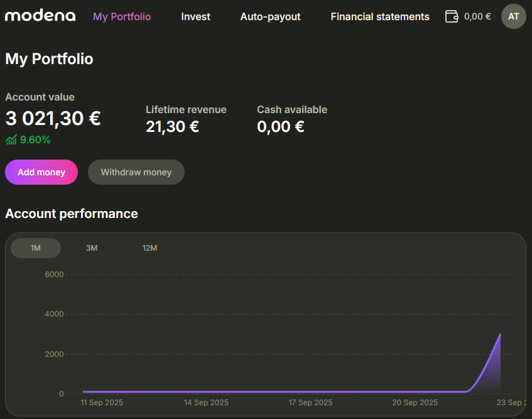This screenshot has height=419, width=532.
Task: Click the 0,00 € wallet balance in header
Action: point(477,17)
